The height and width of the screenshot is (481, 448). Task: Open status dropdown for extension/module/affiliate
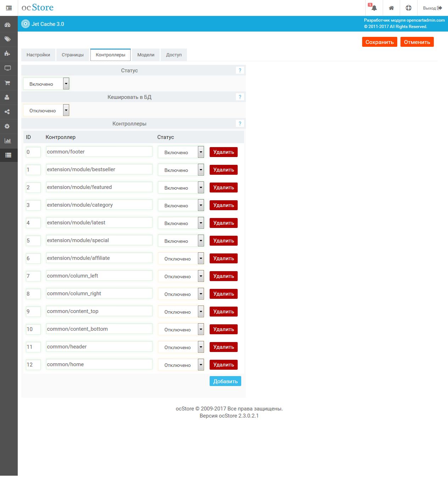181,258
